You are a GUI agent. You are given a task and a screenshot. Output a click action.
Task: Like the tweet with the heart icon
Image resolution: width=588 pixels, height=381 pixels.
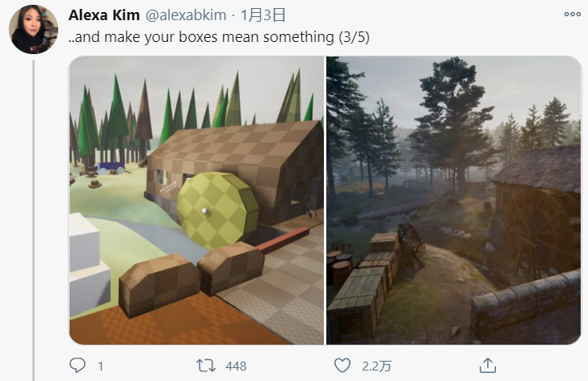pos(342,366)
